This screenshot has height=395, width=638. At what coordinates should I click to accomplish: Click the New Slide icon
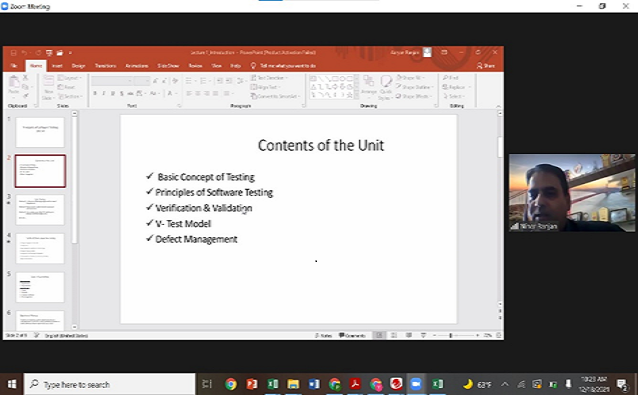pyautogui.click(x=48, y=87)
